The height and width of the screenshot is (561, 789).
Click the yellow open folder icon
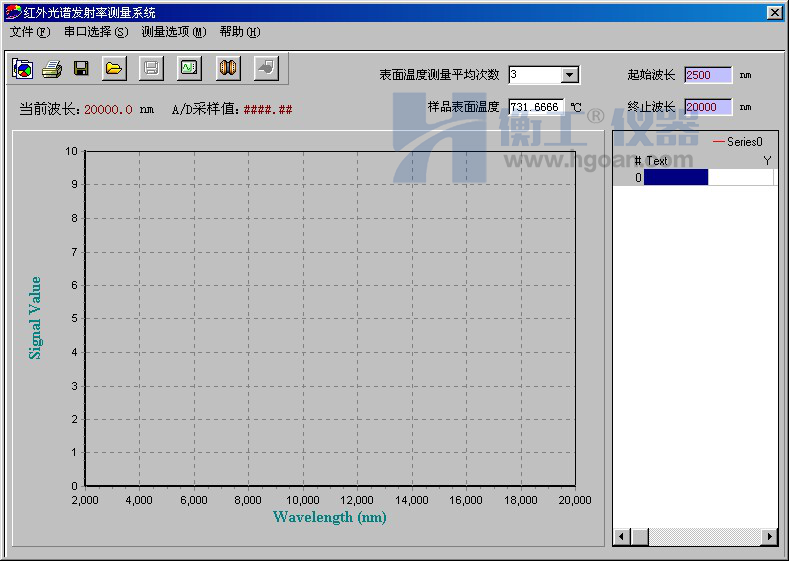[x=114, y=69]
